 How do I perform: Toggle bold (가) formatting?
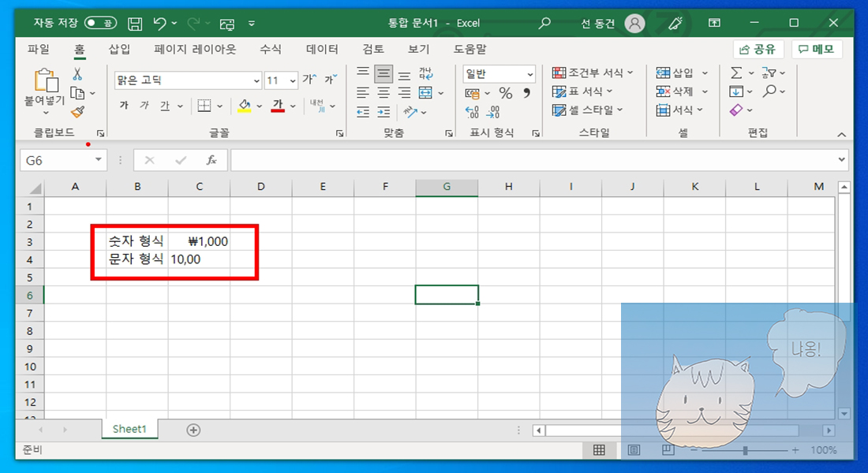point(124,105)
